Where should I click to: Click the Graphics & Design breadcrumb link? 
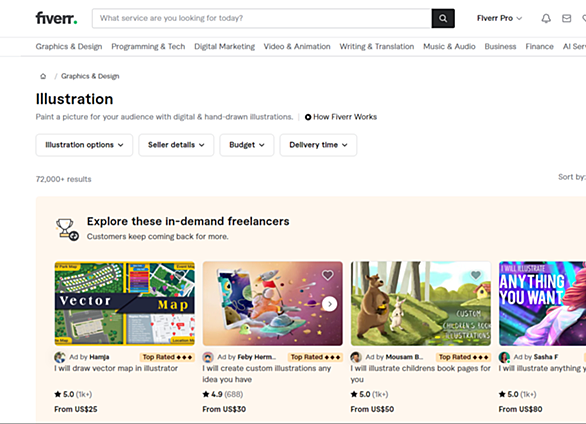[x=90, y=76]
